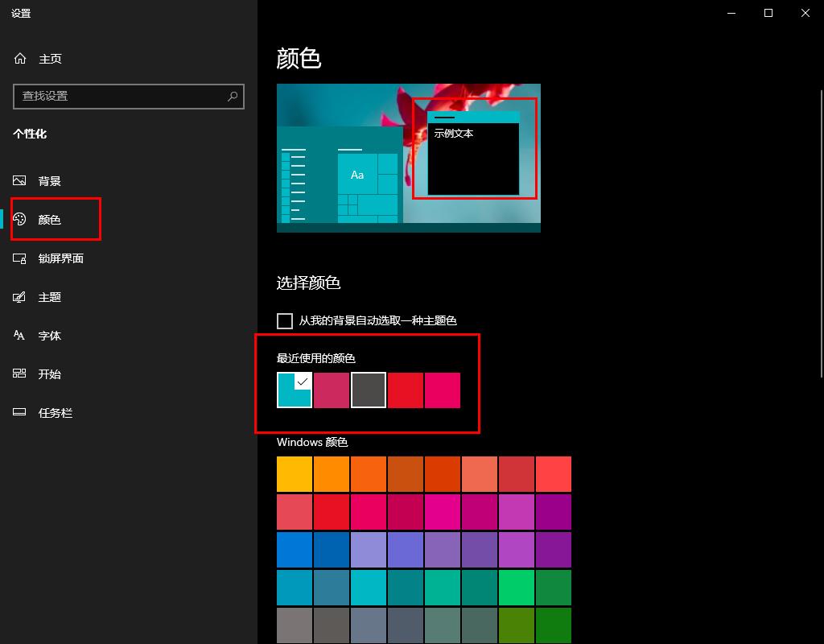This screenshot has width=824, height=644.
Task: Choose the bright green Windows color swatch
Action: [517, 587]
